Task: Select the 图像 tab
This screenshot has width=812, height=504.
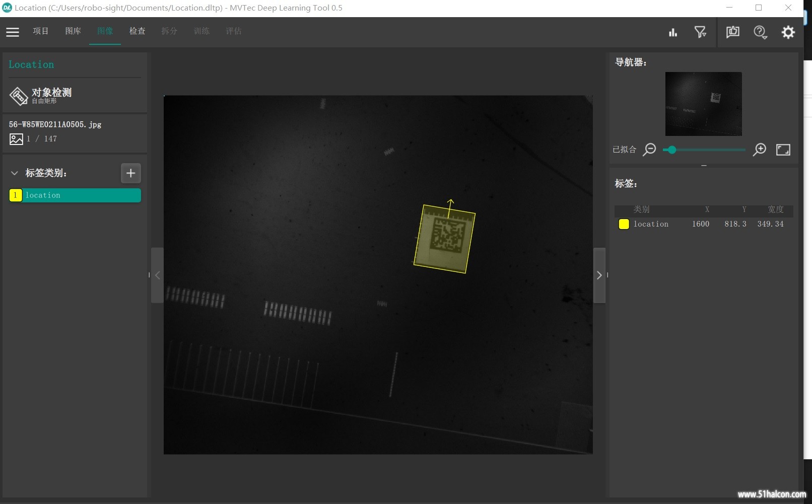Action: coord(105,31)
